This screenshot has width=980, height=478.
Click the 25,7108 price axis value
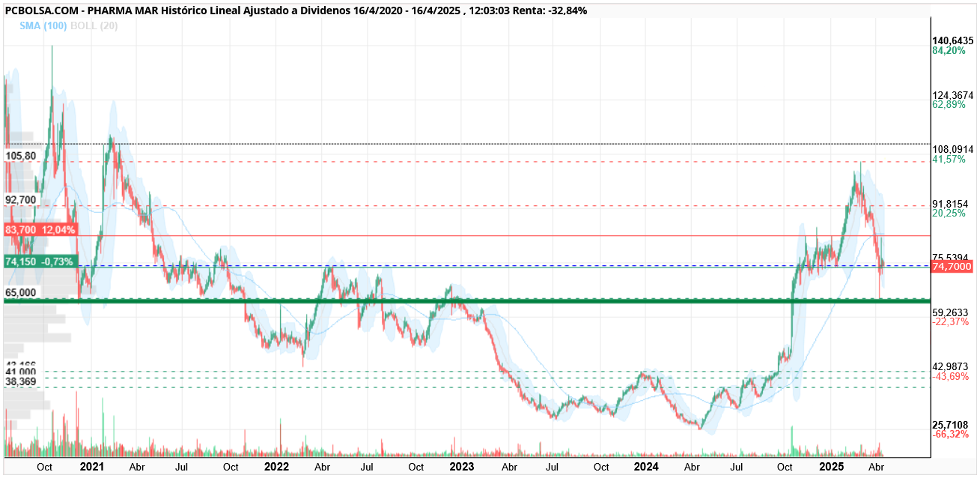[x=952, y=424]
